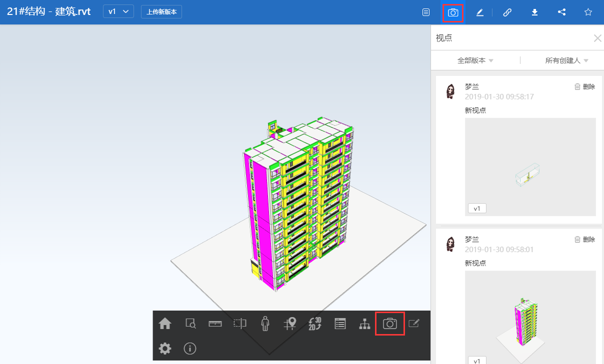Open the map grid location tool
The height and width of the screenshot is (364, 604).
pos(290,324)
